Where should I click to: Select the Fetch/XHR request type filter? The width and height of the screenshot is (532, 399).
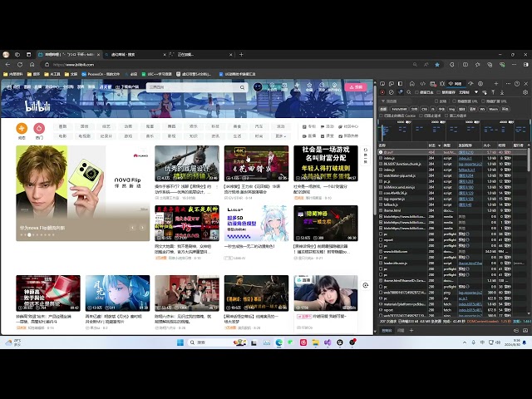click(x=399, y=109)
